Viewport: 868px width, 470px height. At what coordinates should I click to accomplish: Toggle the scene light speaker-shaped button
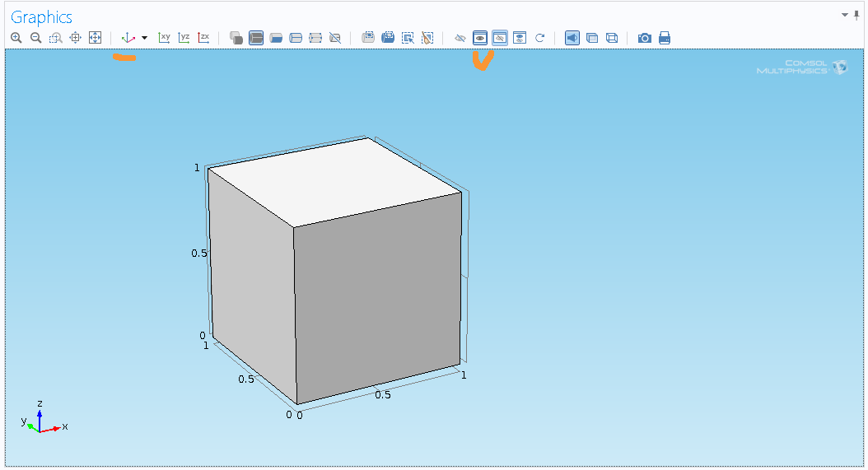click(572, 38)
